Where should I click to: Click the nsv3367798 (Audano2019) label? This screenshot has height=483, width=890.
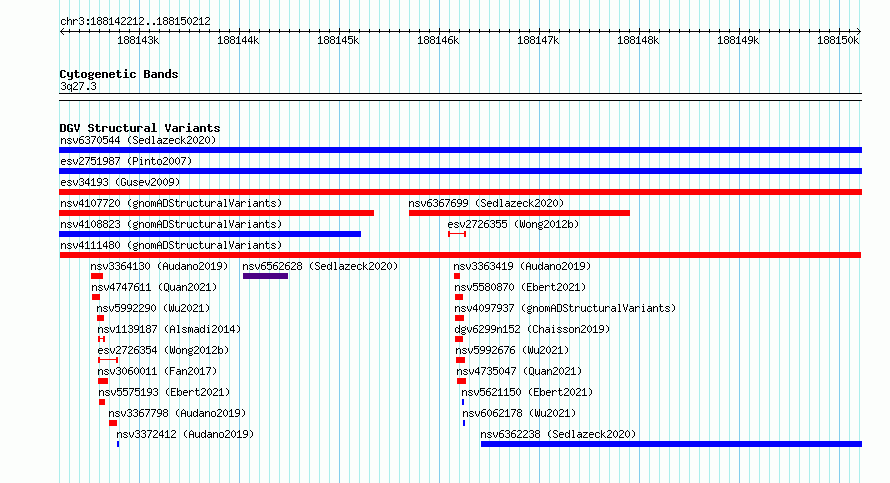(177, 413)
